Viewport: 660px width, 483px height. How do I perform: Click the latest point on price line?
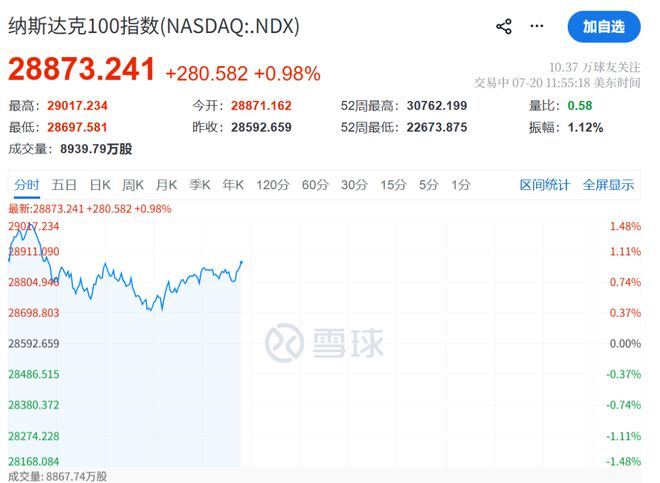click(241, 262)
